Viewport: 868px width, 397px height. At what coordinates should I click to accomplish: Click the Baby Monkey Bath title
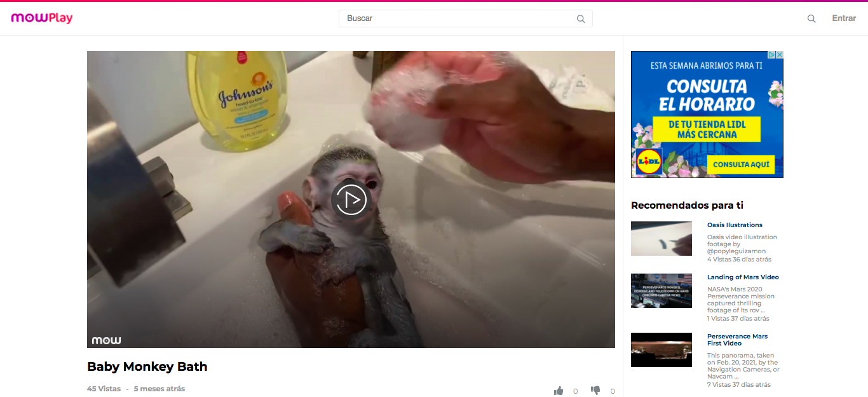[x=147, y=366]
